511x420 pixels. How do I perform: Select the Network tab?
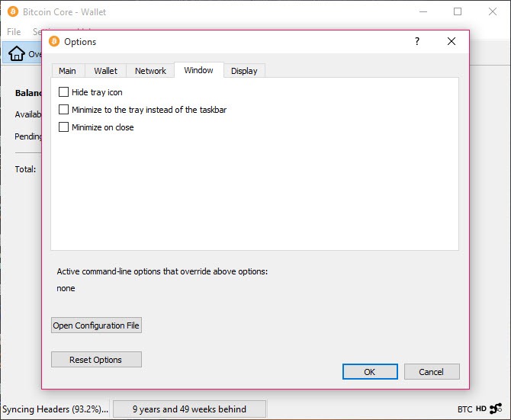point(150,71)
